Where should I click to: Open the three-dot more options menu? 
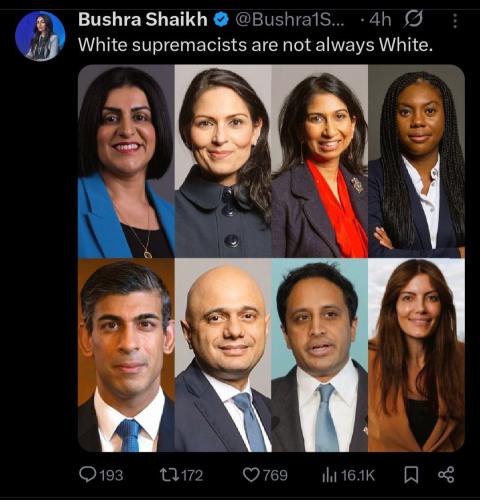pos(455,21)
